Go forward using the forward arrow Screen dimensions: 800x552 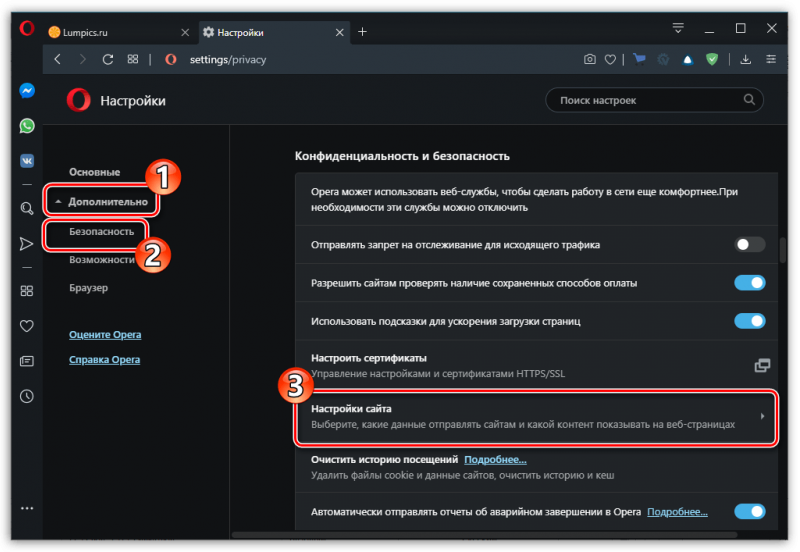tap(82, 60)
